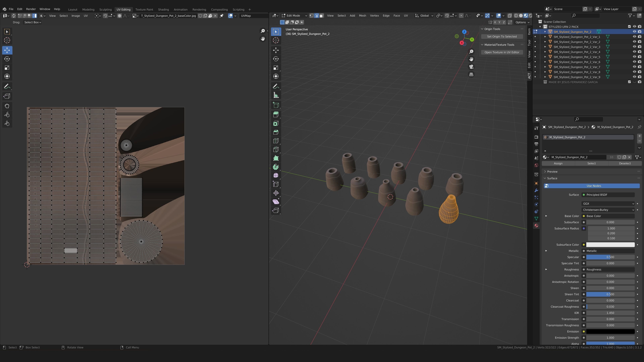Click the Subsurface Color white swatch

610,245
